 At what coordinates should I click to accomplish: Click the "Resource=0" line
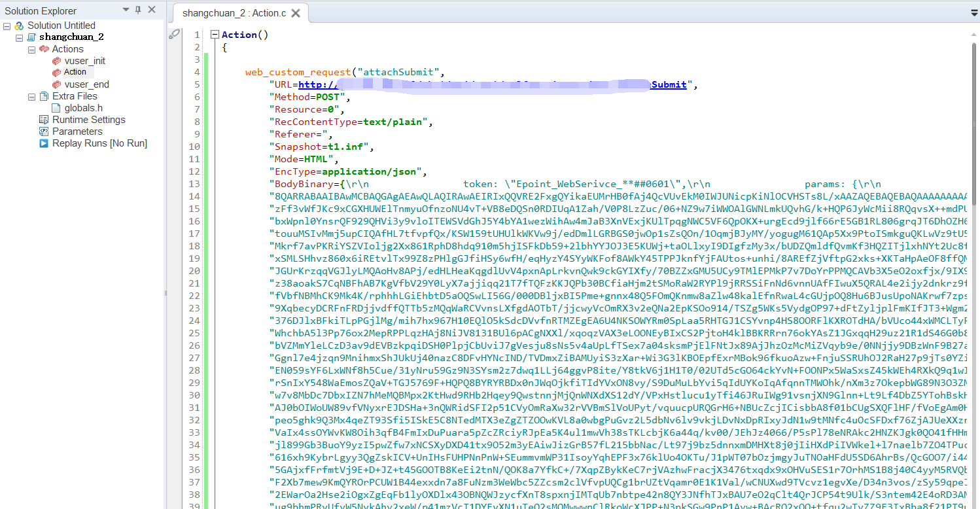(x=307, y=109)
